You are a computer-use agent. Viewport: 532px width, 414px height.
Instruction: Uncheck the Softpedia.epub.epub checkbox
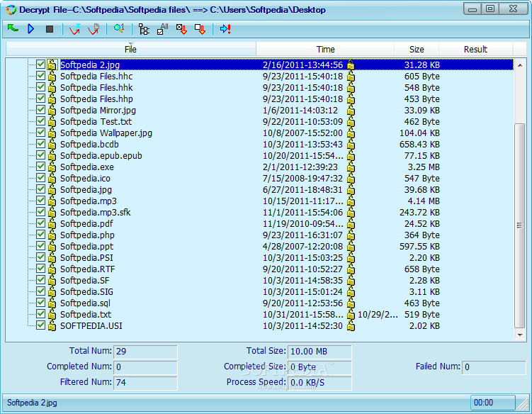pos(40,155)
